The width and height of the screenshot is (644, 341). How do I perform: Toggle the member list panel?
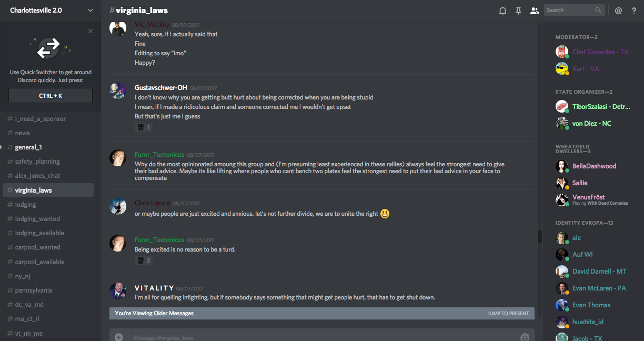click(x=534, y=11)
